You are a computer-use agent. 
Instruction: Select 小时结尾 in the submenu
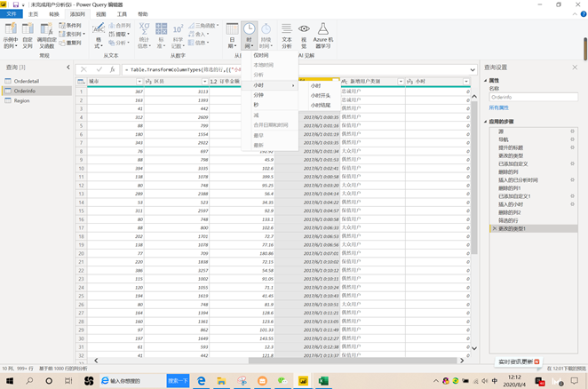[x=321, y=106]
